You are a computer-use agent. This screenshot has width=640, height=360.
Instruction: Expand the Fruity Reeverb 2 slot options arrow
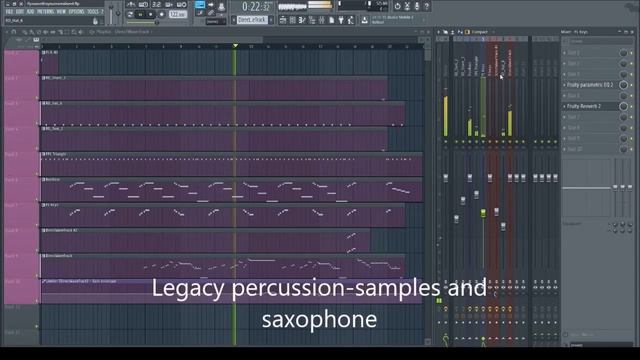pos(565,106)
